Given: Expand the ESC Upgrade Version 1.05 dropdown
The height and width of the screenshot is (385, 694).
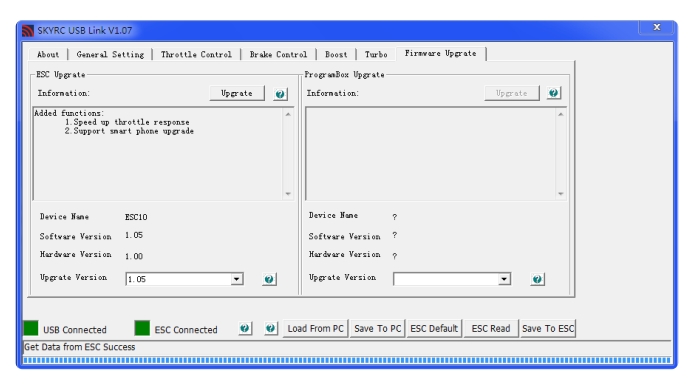Looking at the screenshot, I should pos(236,279).
